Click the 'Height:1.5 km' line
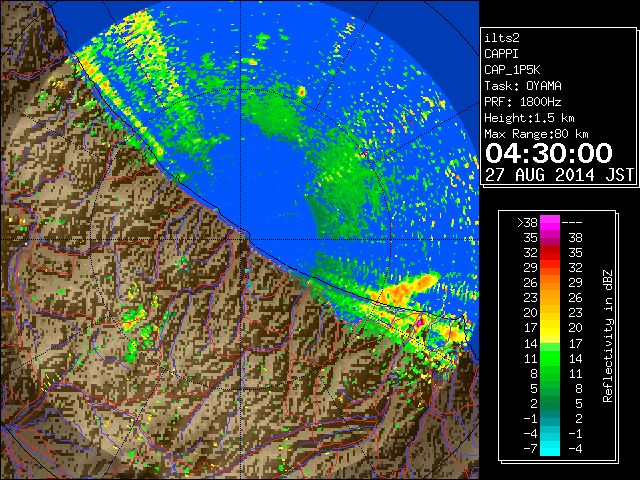 coord(529,118)
